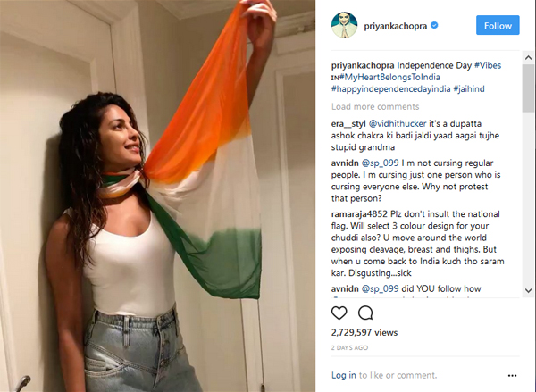Open priyankachopra's profile picture avatar
The image size is (536, 392).
(344, 25)
